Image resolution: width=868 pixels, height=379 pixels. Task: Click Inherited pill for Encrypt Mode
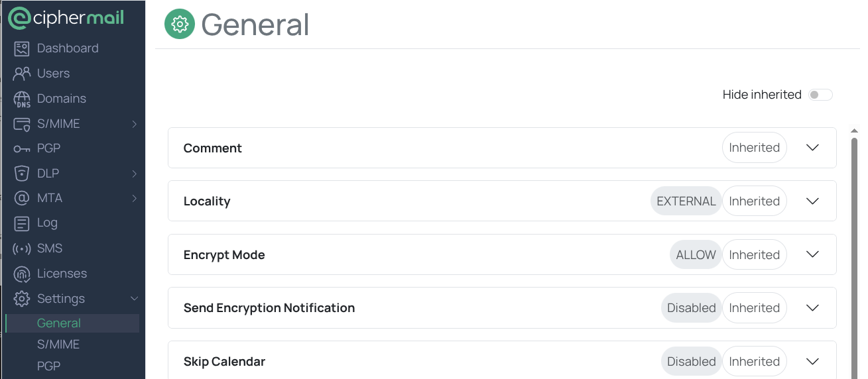(x=754, y=255)
